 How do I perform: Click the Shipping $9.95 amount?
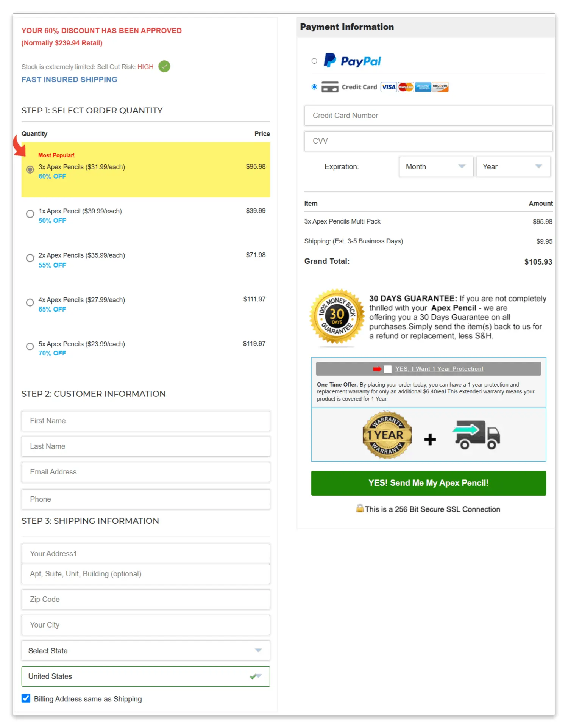point(544,241)
